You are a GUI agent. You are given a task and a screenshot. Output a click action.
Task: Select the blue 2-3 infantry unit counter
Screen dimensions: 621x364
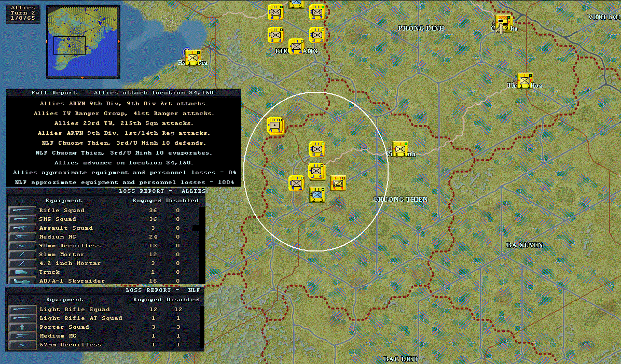coord(317,194)
